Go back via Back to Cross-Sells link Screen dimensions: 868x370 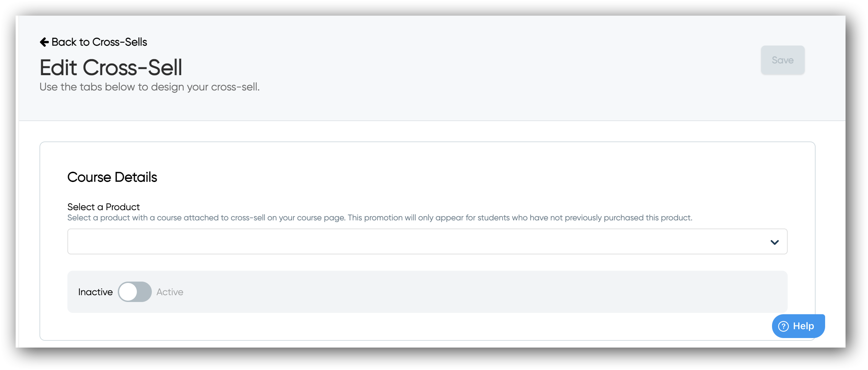pyautogui.click(x=99, y=42)
